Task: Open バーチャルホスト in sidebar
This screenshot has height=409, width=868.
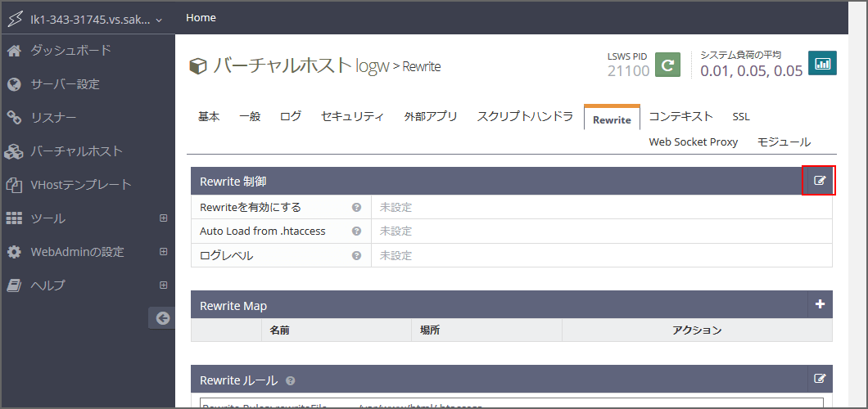Action: pyautogui.click(x=76, y=151)
